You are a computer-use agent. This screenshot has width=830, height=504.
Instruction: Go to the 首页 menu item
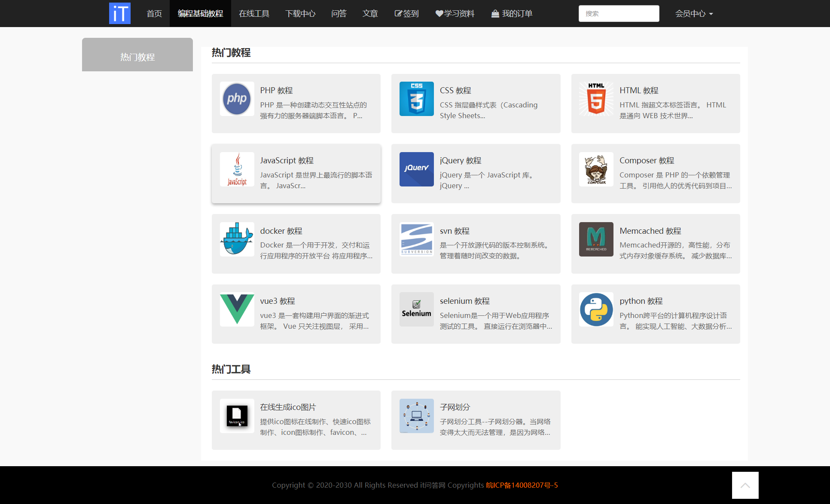click(x=154, y=14)
